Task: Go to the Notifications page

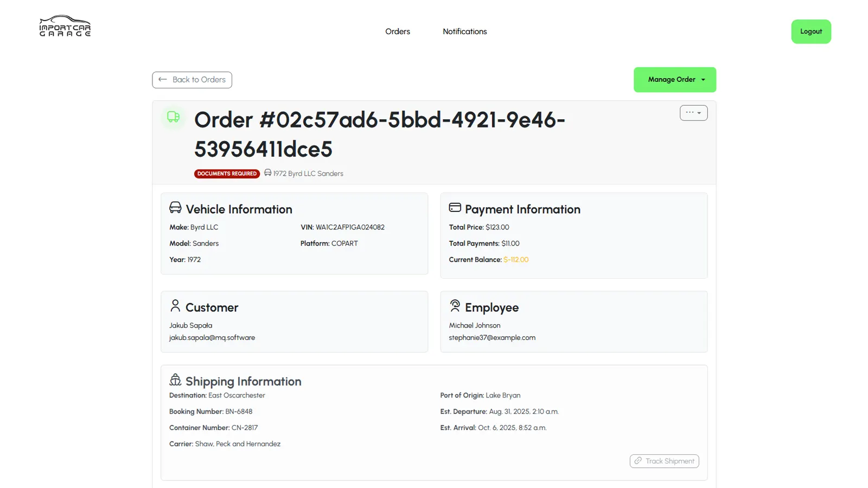Action: coord(465,31)
